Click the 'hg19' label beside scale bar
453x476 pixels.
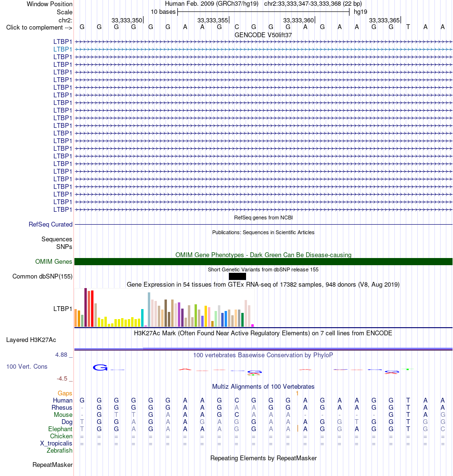tap(360, 12)
